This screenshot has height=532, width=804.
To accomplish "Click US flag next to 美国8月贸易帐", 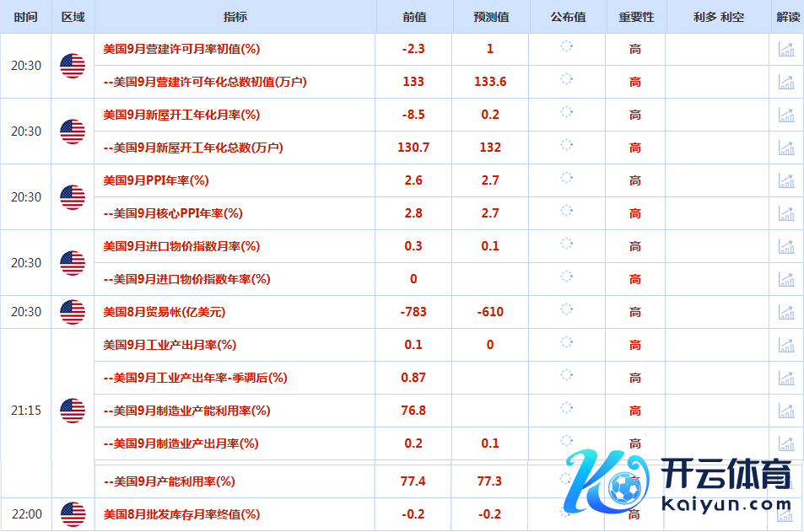I will pos(73,312).
